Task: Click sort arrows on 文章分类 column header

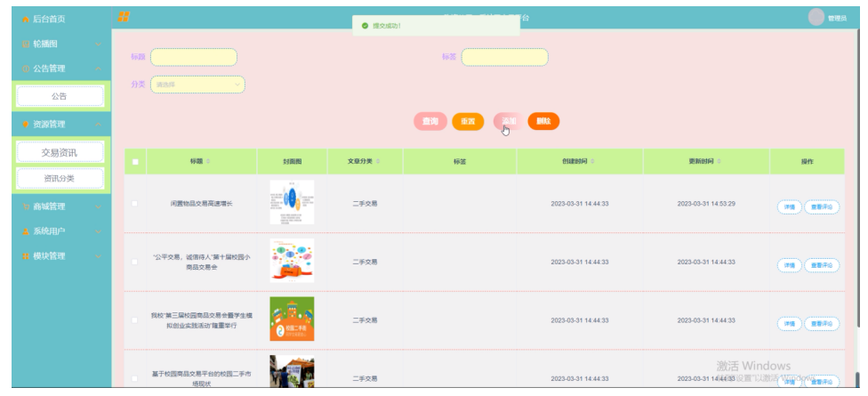Action: pos(378,162)
